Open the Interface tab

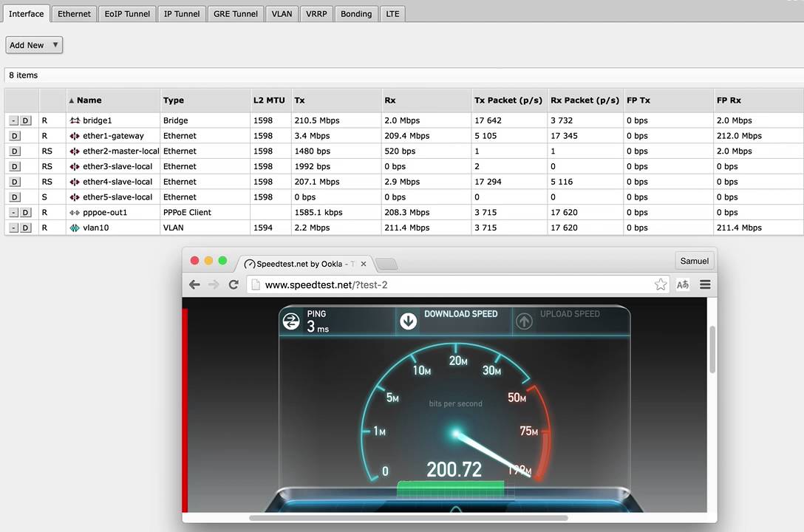[26, 14]
